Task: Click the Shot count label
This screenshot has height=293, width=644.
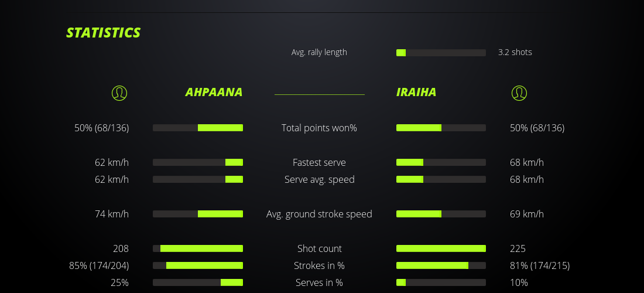Action: 319,248
